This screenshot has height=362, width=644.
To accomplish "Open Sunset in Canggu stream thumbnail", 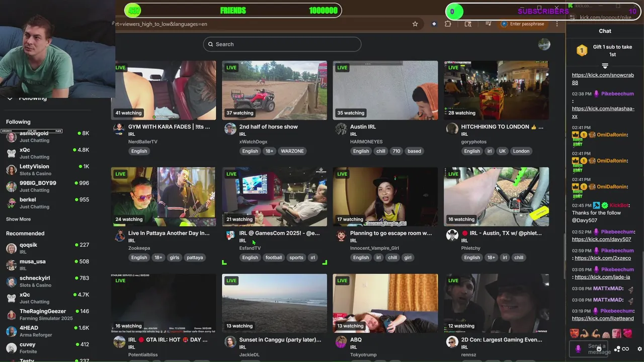I will click(x=274, y=303).
